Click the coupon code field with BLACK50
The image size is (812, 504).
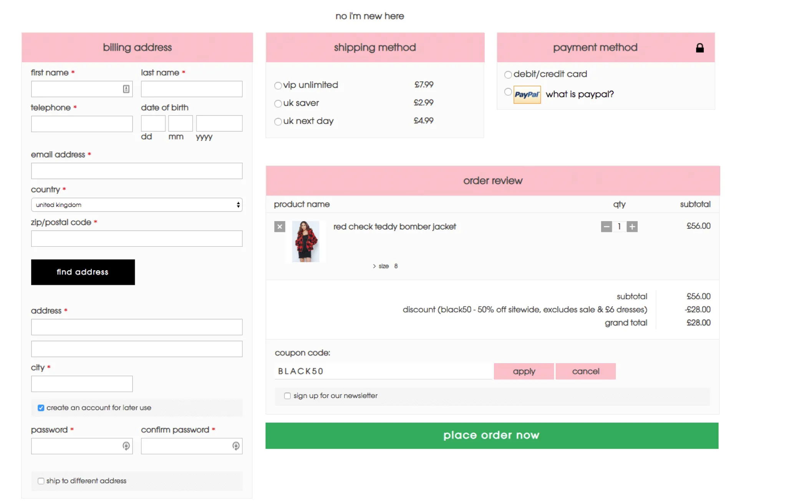(x=383, y=372)
